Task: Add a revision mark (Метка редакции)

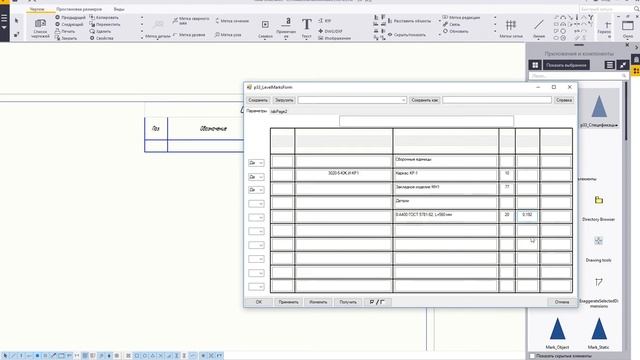Action: [x=461, y=18]
